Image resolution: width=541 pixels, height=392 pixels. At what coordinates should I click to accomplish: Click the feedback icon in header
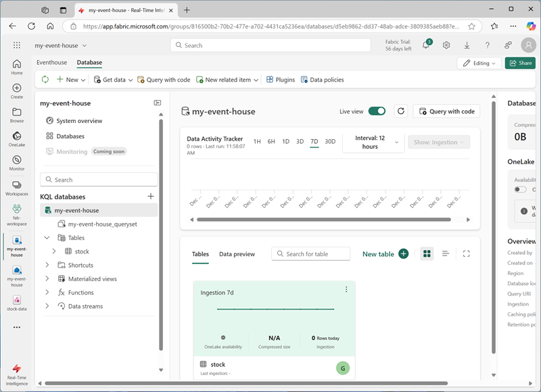508,45
